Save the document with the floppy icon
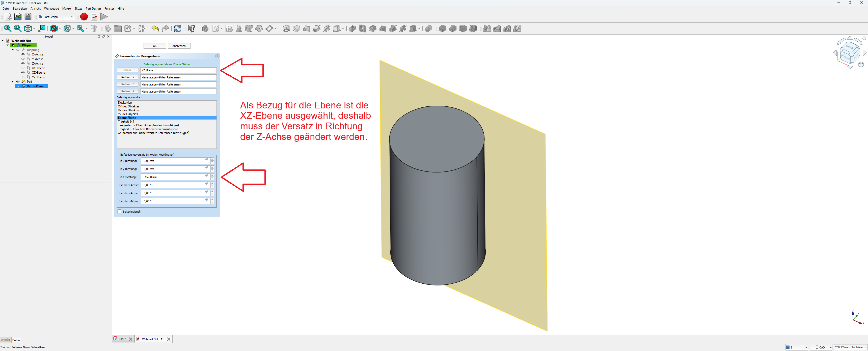This screenshot has width=868, height=351. pos(28,17)
